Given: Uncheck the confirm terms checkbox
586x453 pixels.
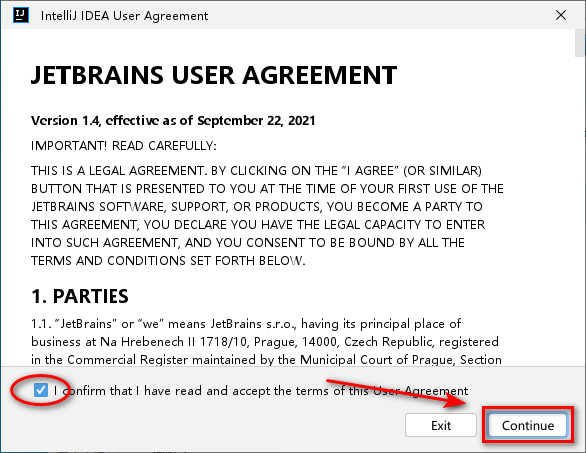Looking at the screenshot, I should pos(40,390).
